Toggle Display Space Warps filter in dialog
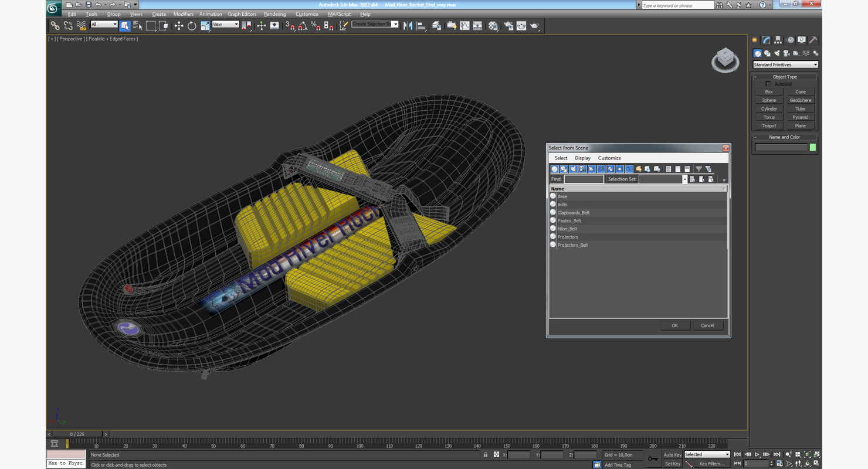 coord(601,169)
